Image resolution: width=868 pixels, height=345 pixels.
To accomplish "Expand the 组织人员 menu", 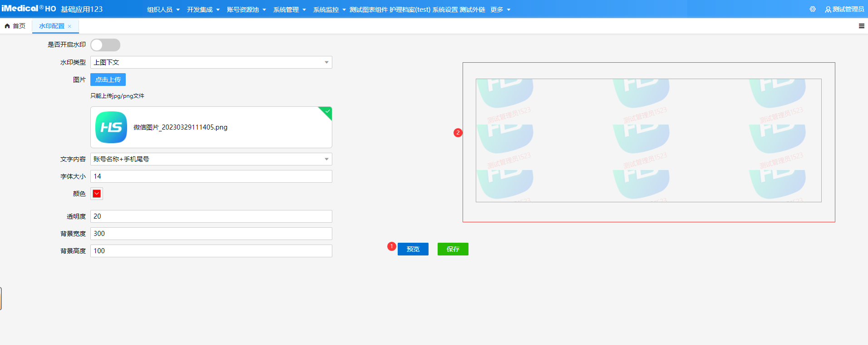I will click(x=163, y=10).
